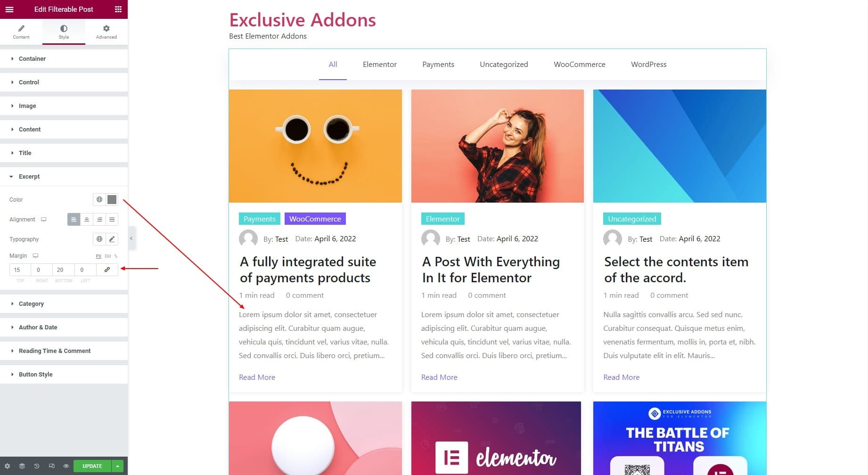Edit Typography with the pencil icon
Viewport: 868px width, 475px height.
click(112, 239)
